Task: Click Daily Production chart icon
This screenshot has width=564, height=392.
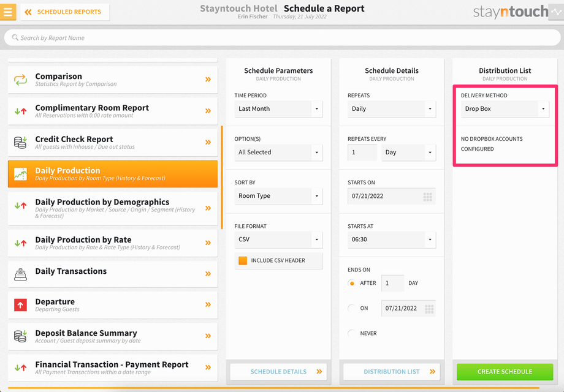Action: click(x=20, y=174)
